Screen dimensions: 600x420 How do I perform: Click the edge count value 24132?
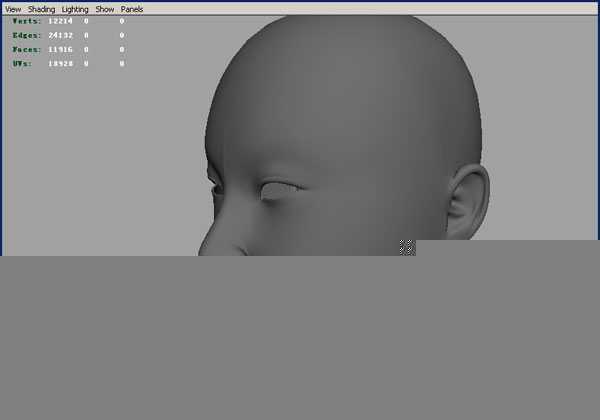60,35
